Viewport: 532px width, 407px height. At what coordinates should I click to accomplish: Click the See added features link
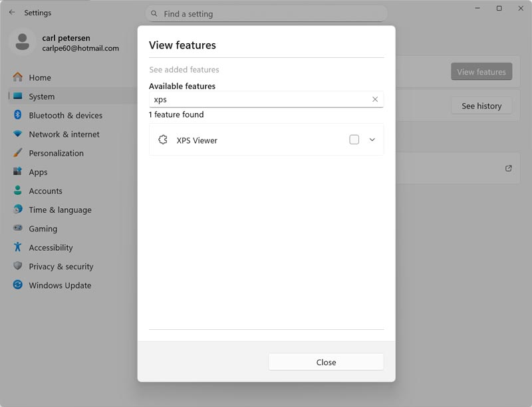click(184, 70)
